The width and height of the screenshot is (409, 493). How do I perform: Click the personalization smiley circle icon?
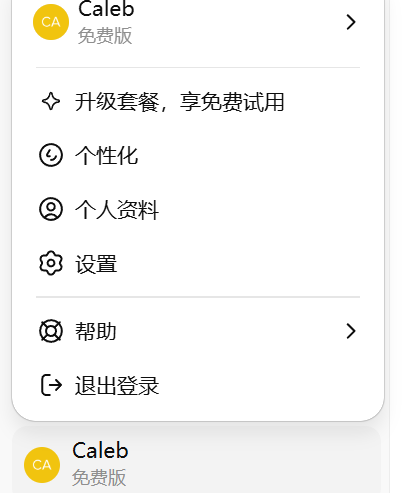[x=51, y=155]
